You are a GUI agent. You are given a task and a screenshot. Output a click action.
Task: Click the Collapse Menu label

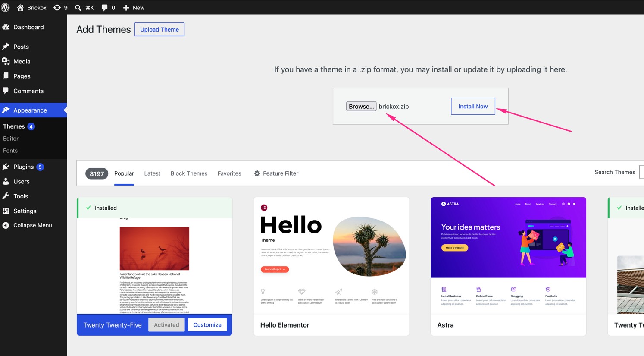[x=33, y=225]
